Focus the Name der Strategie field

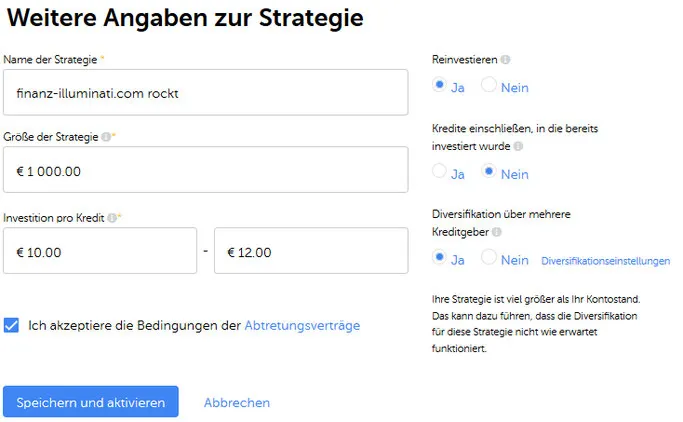(x=206, y=92)
